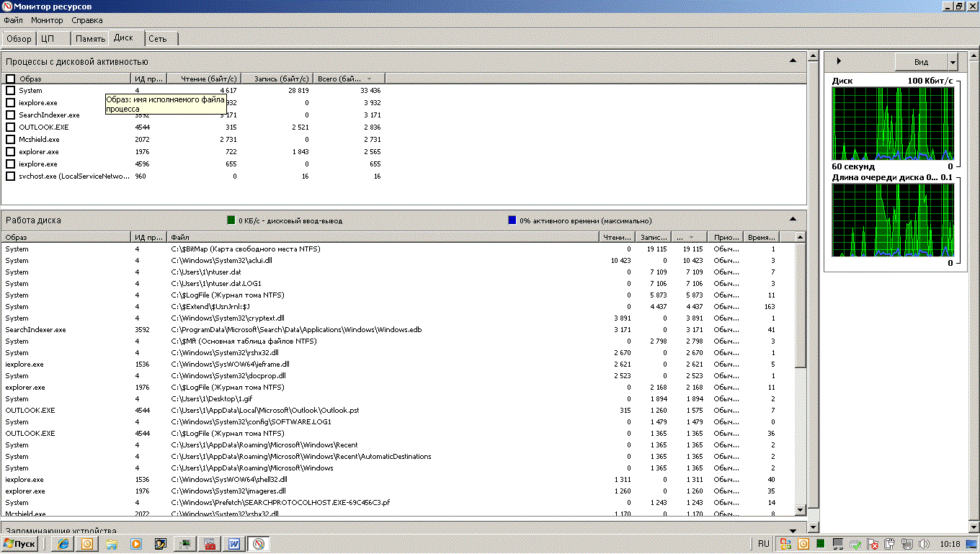Collapse the Работа диска section
This screenshot has height=554, width=980.
click(x=793, y=220)
